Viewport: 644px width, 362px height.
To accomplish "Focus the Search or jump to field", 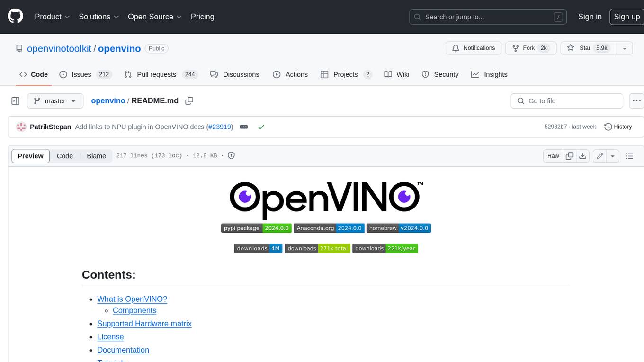I will [x=488, y=17].
